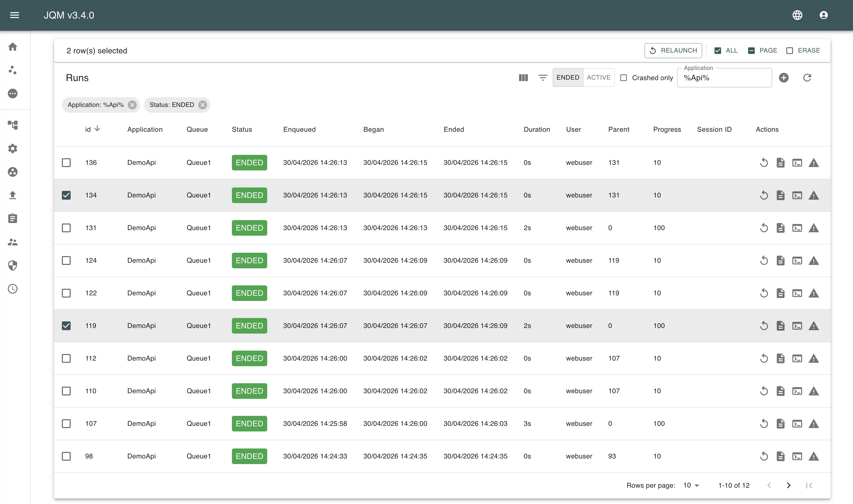Image resolution: width=853 pixels, height=504 pixels.
Task: Uncheck the run 119 row checkbox
Action: coord(66,326)
